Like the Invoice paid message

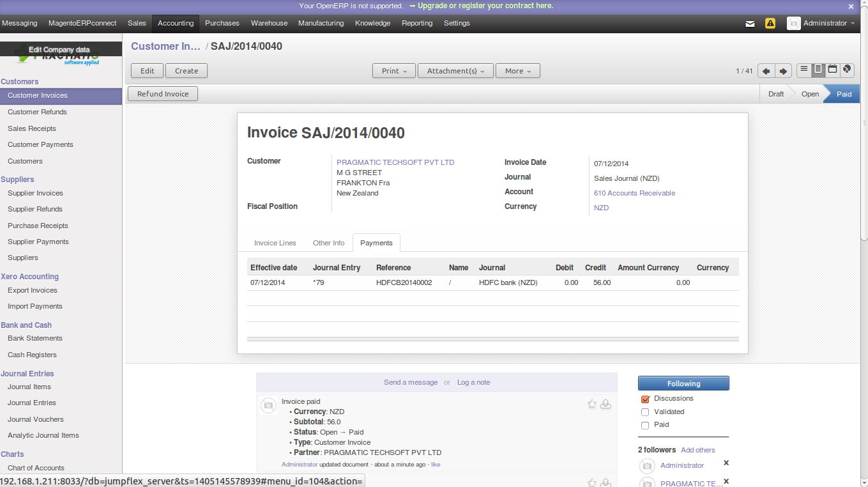click(436, 465)
